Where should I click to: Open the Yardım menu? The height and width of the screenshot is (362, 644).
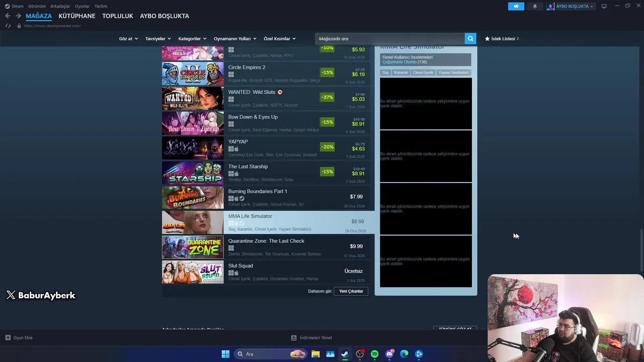[x=101, y=6]
